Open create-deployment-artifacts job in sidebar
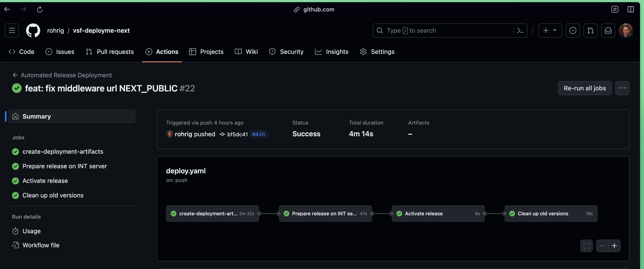The width and height of the screenshot is (644, 269). (63, 152)
